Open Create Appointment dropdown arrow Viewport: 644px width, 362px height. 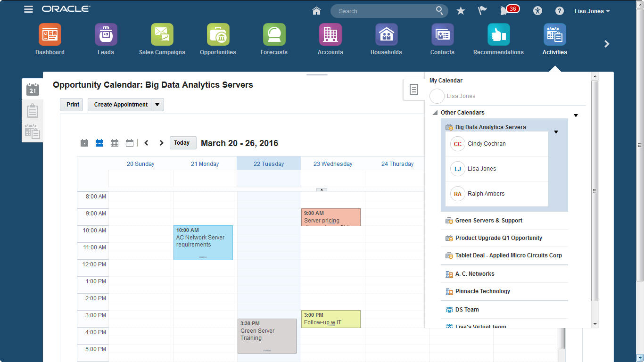157,105
